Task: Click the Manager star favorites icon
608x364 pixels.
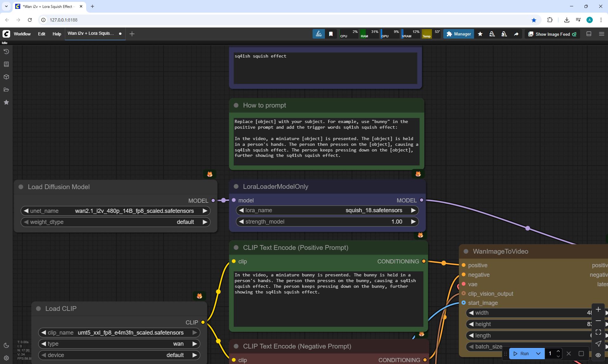Action: [x=480, y=34]
